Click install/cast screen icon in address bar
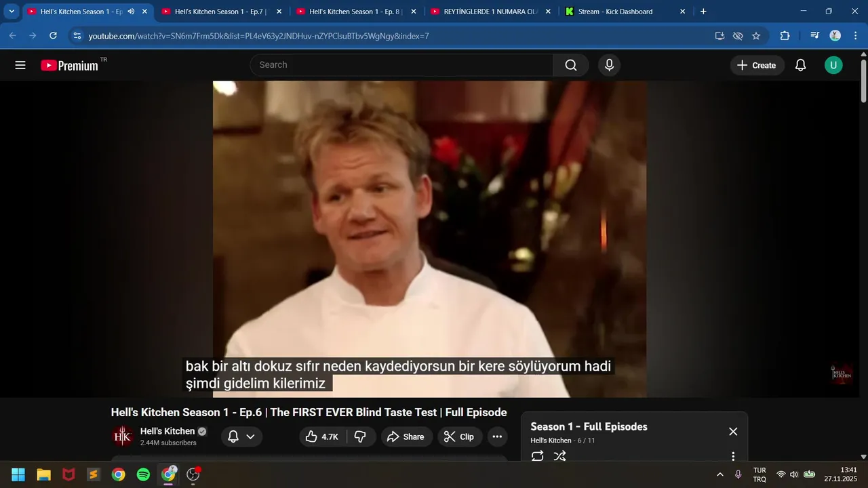 [x=719, y=36]
